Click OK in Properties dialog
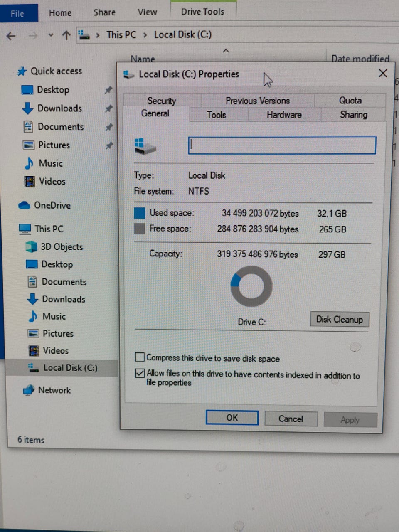Screen dimensions: 399x532 pos(232,418)
